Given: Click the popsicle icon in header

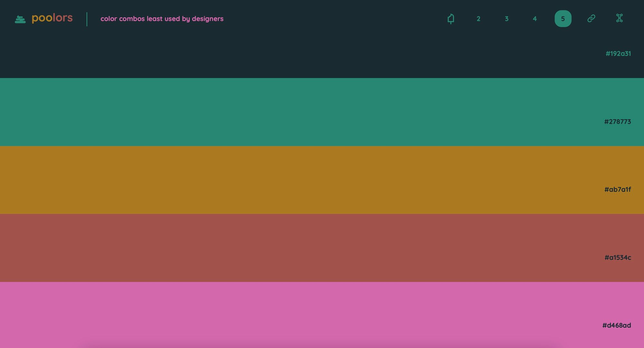Looking at the screenshot, I should coord(451,19).
